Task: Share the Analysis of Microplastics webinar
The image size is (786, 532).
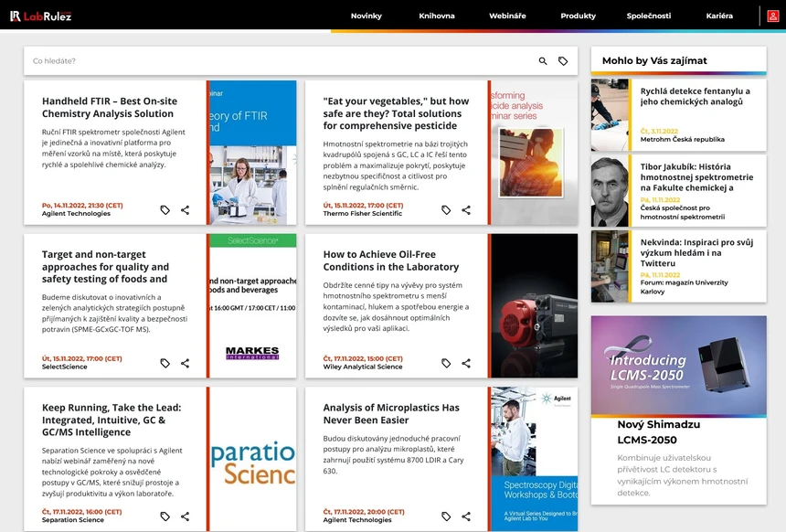Action: coord(466,516)
